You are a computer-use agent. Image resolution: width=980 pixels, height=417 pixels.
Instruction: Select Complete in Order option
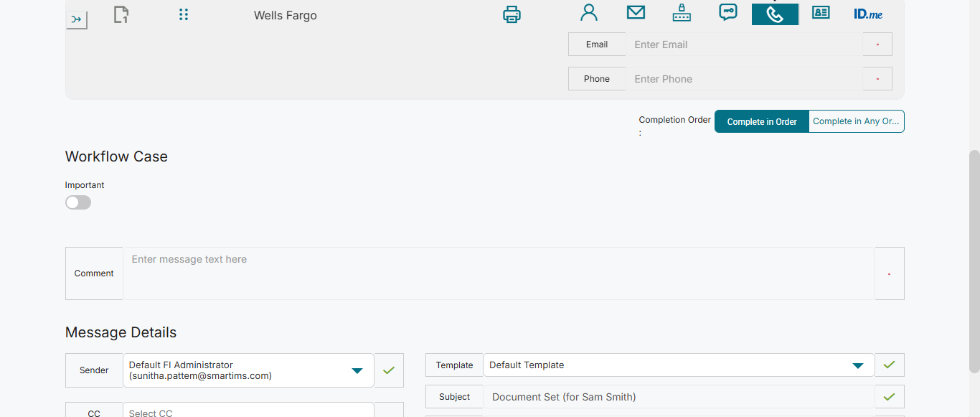click(x=762, y=121)
